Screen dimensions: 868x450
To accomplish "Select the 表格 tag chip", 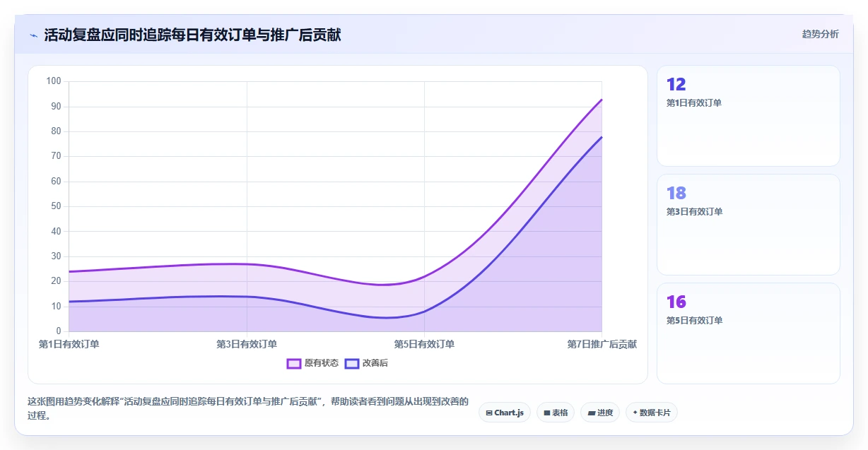I will pyautogui.click(x=556, y=413).
